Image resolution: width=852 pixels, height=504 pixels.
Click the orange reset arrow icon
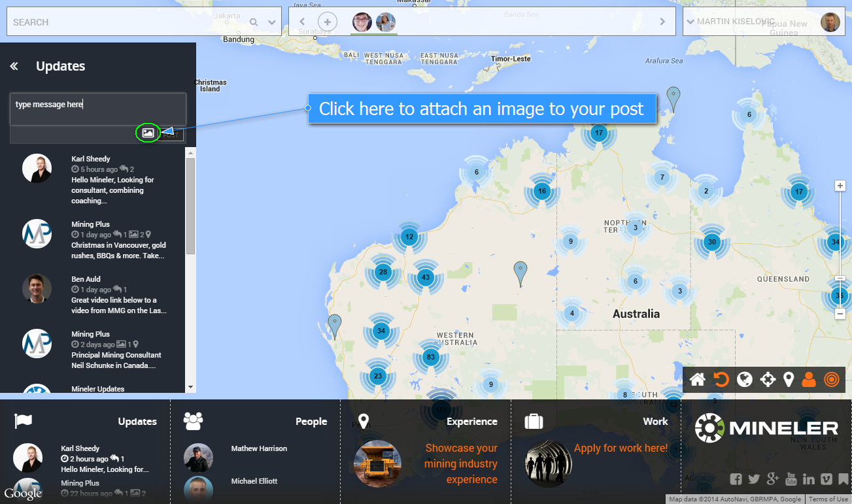pos(721,380)
